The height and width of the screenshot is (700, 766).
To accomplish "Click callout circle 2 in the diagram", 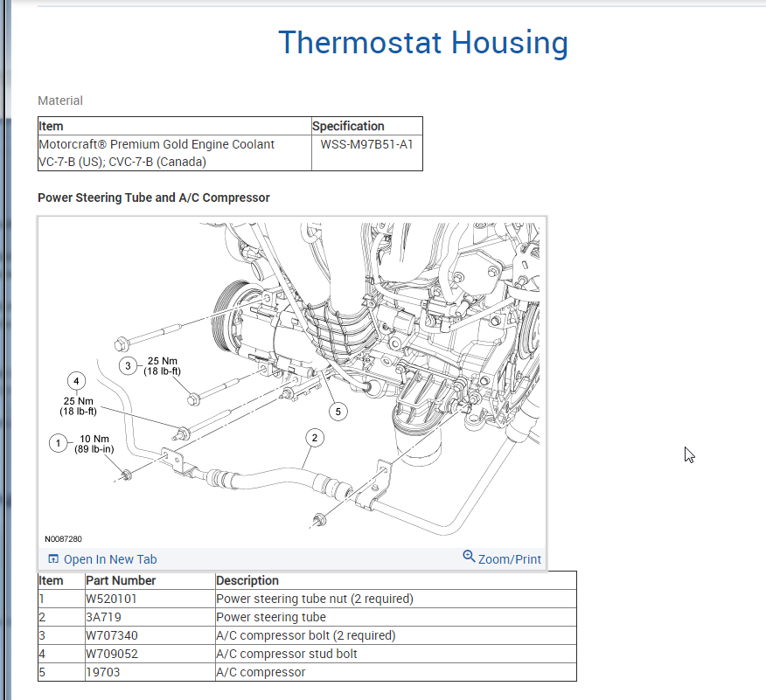I will [x=315, y=438].
